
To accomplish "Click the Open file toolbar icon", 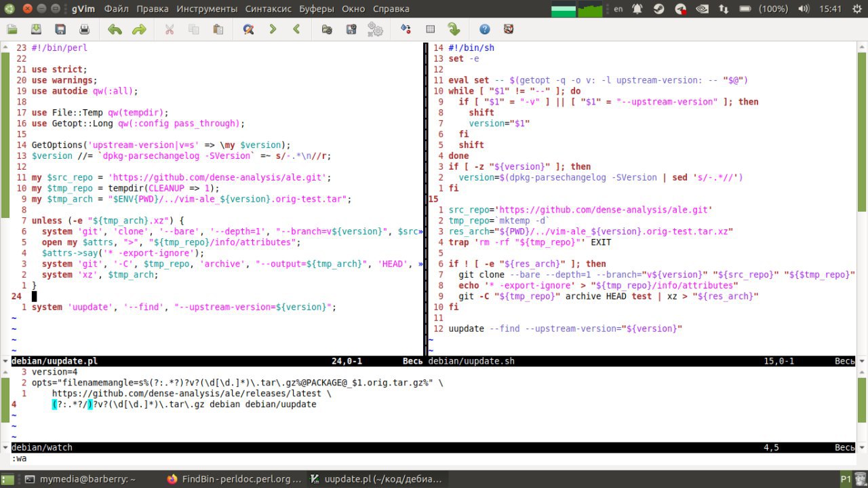I will tap(12, 29).
